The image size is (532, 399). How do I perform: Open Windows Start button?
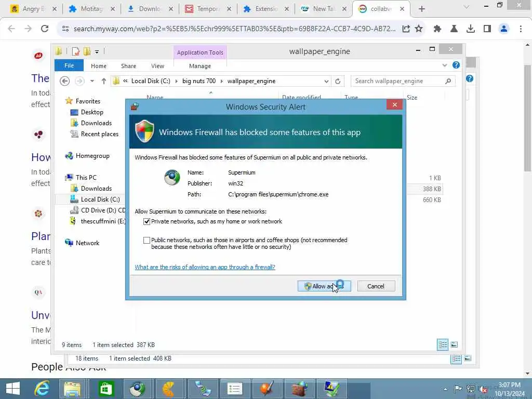(13, 389)
